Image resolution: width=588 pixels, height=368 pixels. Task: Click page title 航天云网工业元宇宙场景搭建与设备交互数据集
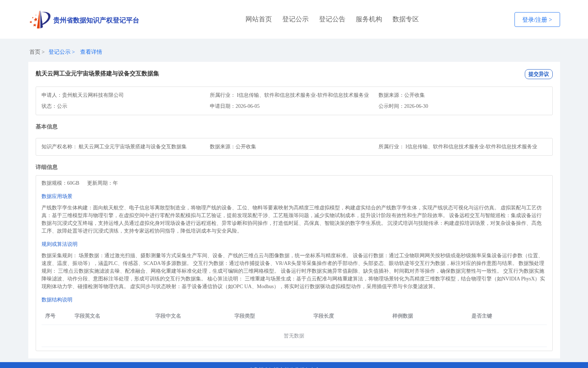[97, 74]
